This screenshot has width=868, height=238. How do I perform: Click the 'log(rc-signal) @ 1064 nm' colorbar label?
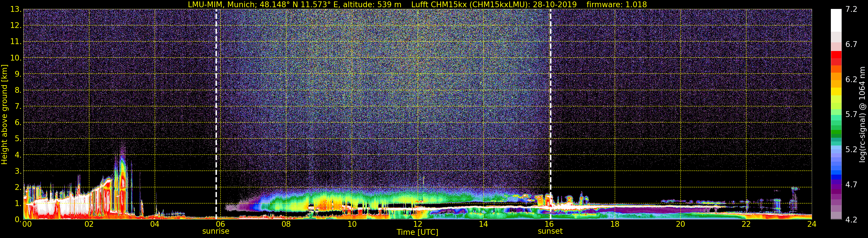(x=863, y=115)
